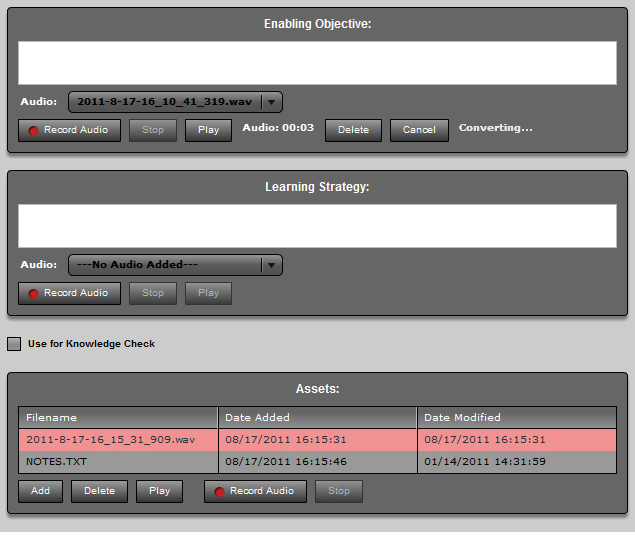Start Record Audio in the Assets panel

point(255,491)
